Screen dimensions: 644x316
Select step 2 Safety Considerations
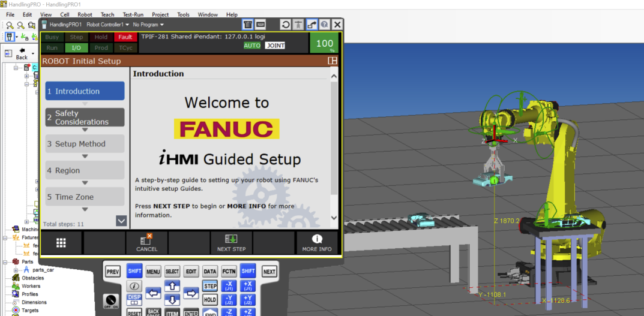[85, 118]
